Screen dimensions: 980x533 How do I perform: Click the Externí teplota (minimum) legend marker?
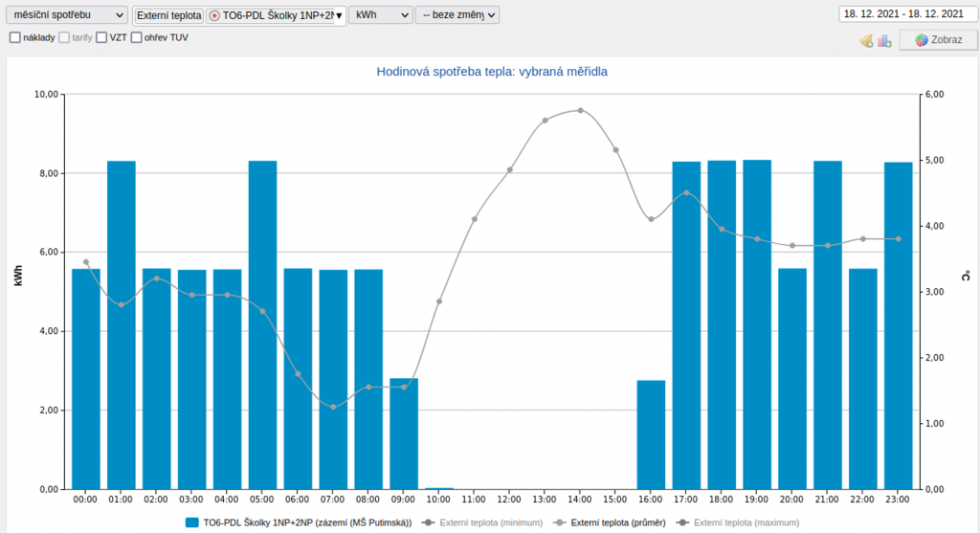(428, 522)
